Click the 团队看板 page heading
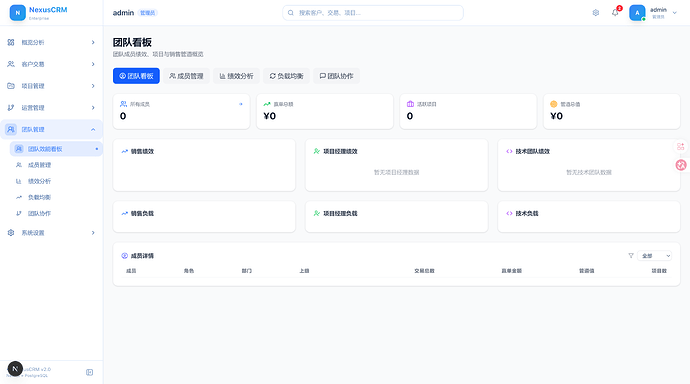The height and width of the screenshot is (384, 690). [132, 42]
